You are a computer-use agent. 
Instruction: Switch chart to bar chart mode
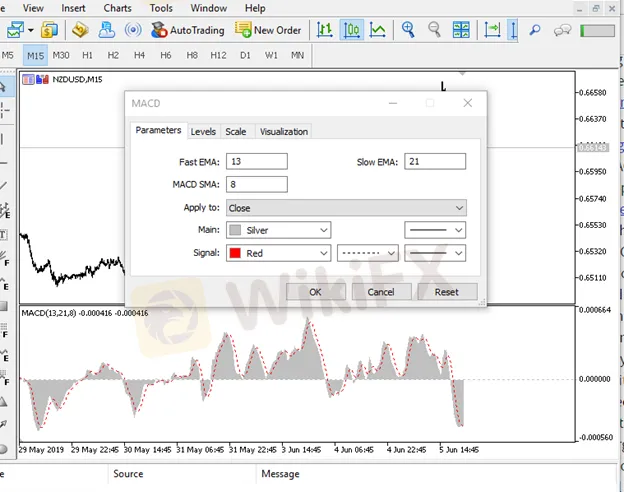pyautogui.click(x=325, y=30)
